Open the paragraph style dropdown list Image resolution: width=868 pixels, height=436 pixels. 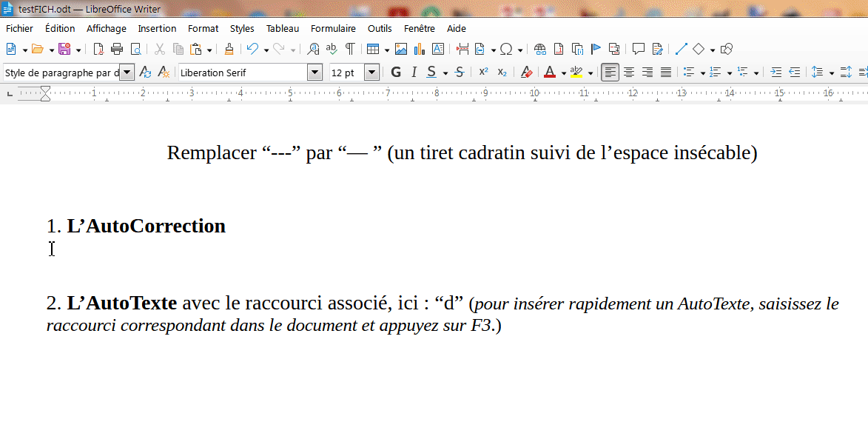coord(127,73)
